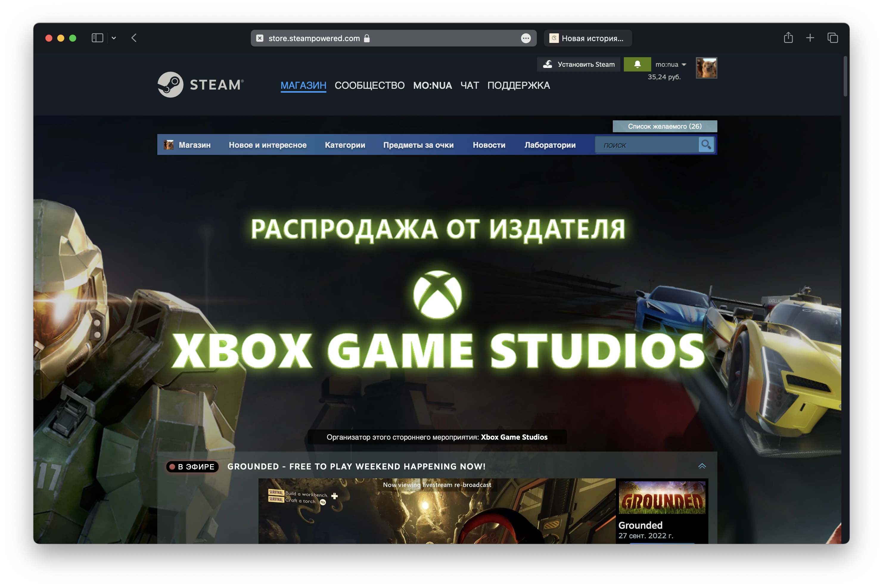Click the tab close icon in the address bar
883x588 pixels.
coord(259,38)
